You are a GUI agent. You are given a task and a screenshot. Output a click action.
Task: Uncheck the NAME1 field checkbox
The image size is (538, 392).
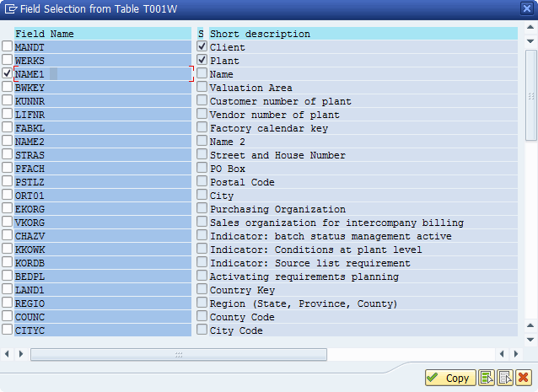(x=8, y=73)
